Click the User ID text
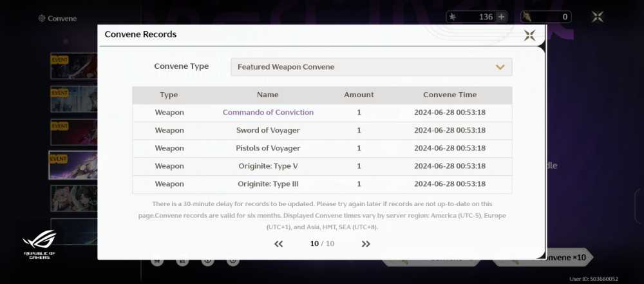 coord(594,279)
